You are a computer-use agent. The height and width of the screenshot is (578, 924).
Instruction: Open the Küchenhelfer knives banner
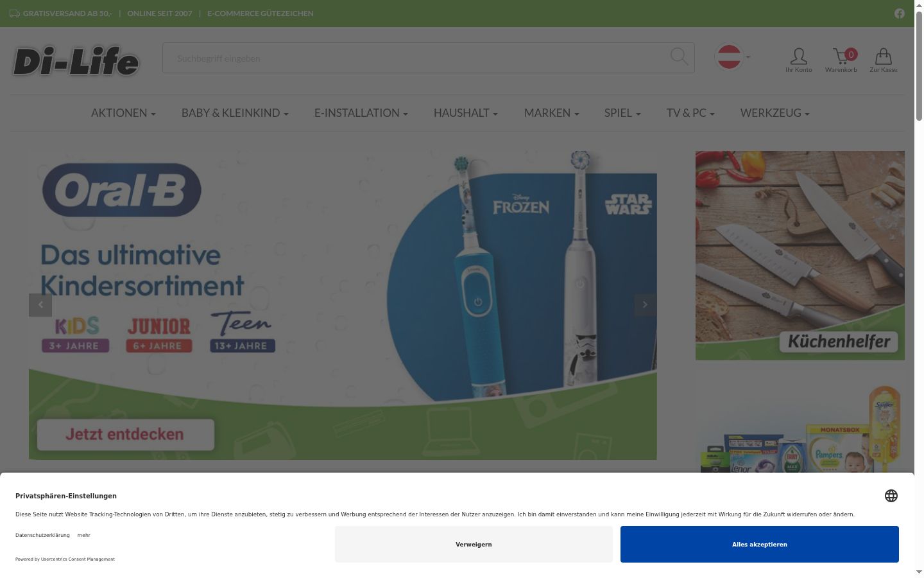click(800, 256)
